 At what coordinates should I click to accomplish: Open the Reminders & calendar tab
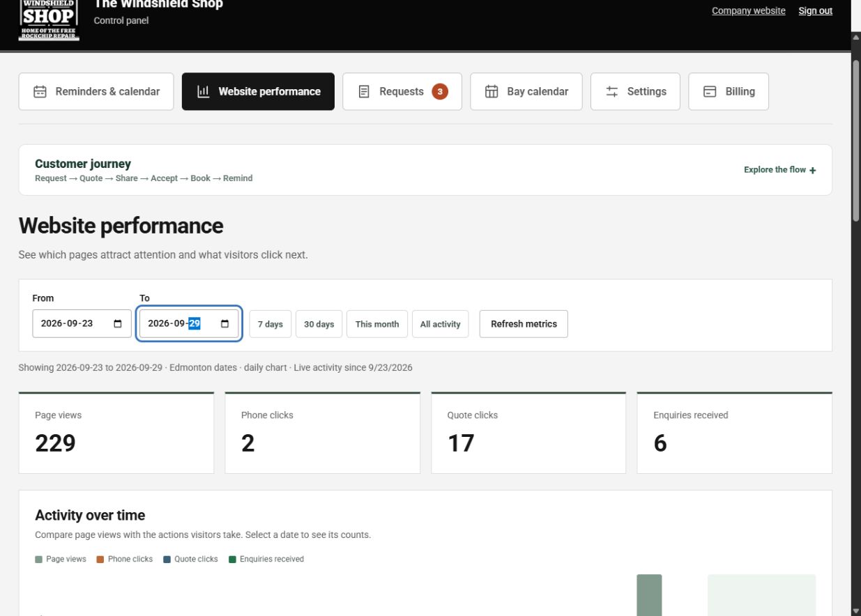[x=96, y=91]
